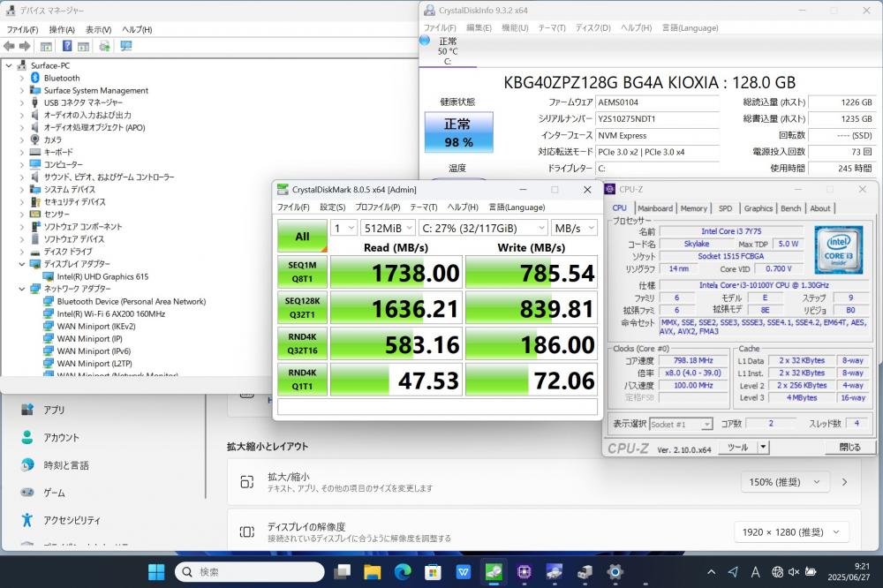
Task: Open the 512MiB test size dropdown
Action: click(x=388, y=228)
